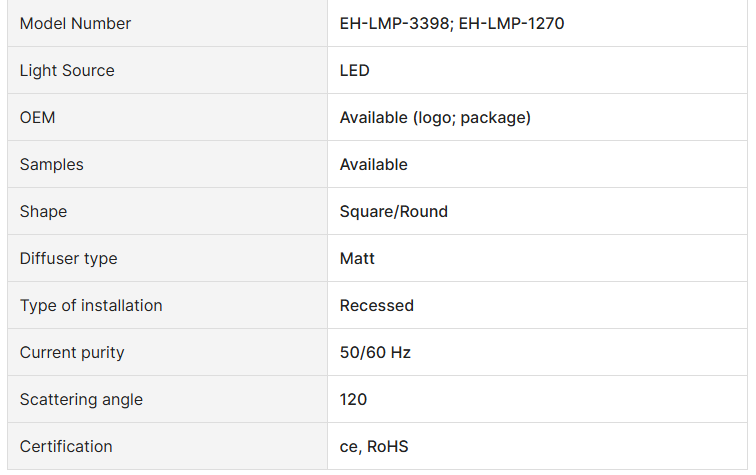Select the LED value cell
The width and height of the screenshot is (756, 475).
(355, 70)
